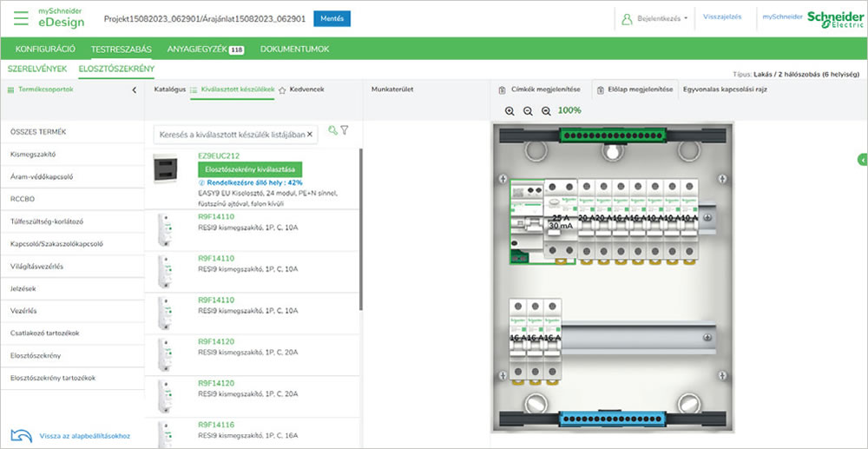
Task: Open the filter funnel icon
Action: point(345,130)
